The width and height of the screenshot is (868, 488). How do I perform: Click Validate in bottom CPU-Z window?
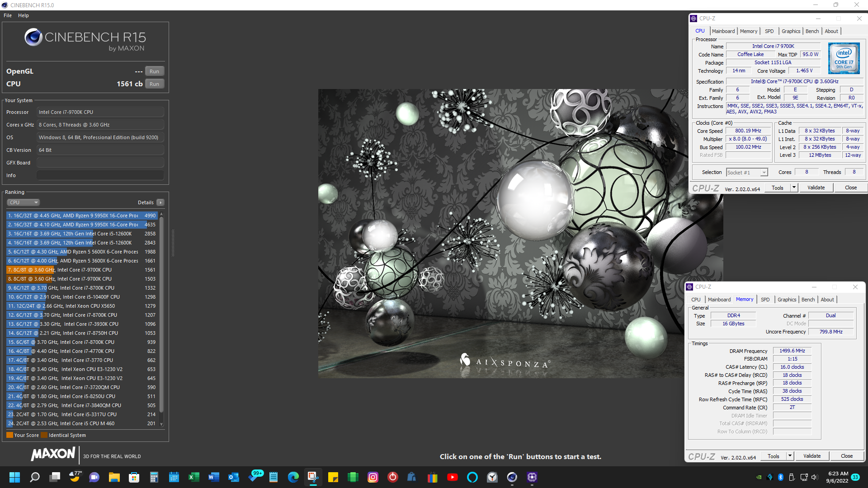pos(812,456)
